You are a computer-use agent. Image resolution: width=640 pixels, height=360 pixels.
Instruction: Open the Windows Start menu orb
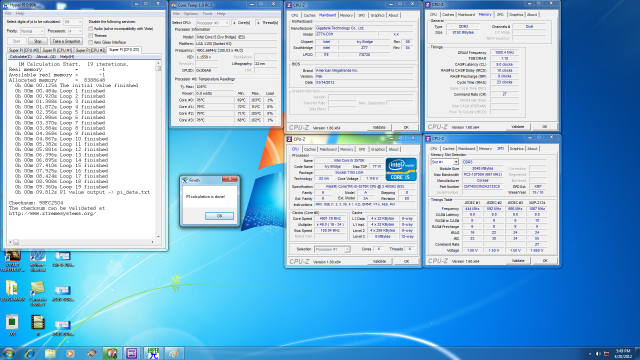(x=9, y=353)
